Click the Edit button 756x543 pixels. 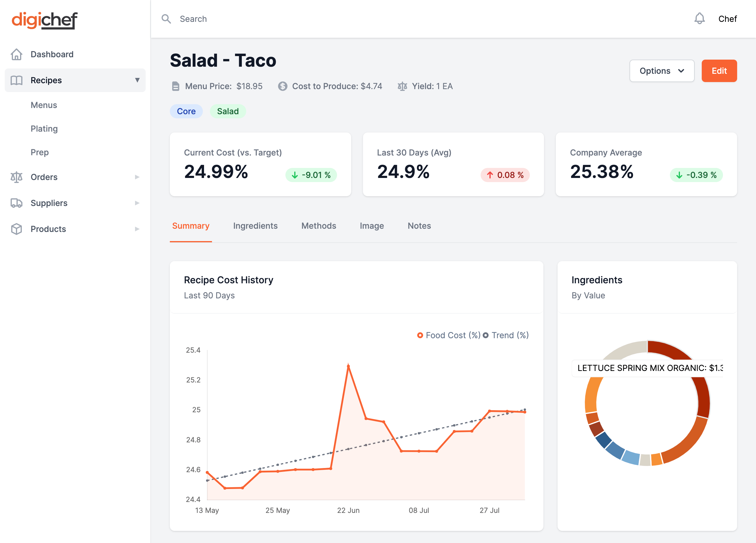click(x=719, y=71)
